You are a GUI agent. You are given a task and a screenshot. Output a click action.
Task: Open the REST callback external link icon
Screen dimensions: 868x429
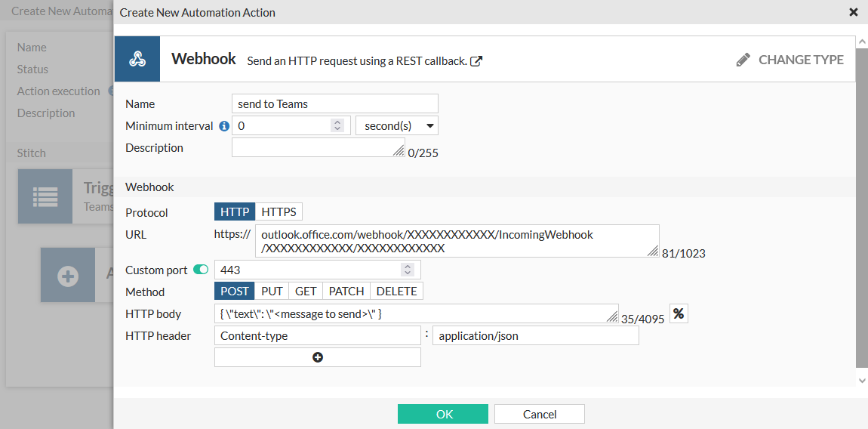(476, 60)
